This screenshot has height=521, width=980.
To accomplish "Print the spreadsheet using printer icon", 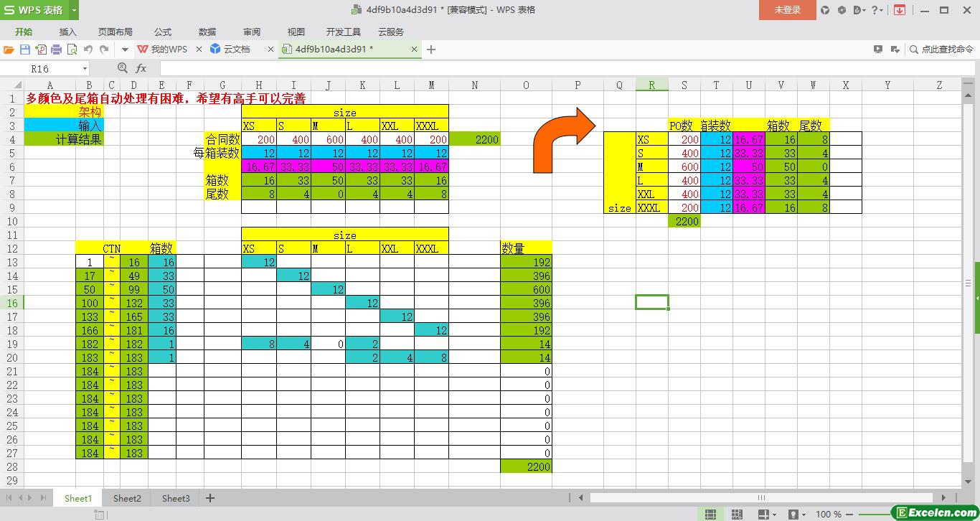I will coord(57,50).
